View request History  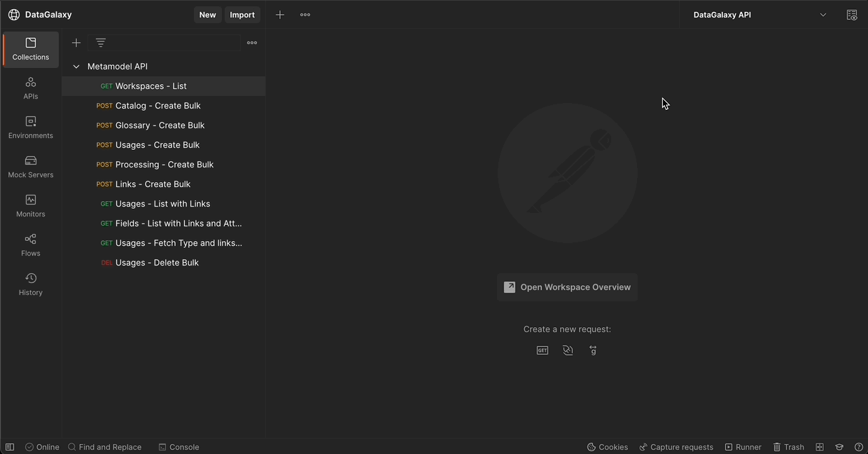pyautogui.click(x=30, y=283)
